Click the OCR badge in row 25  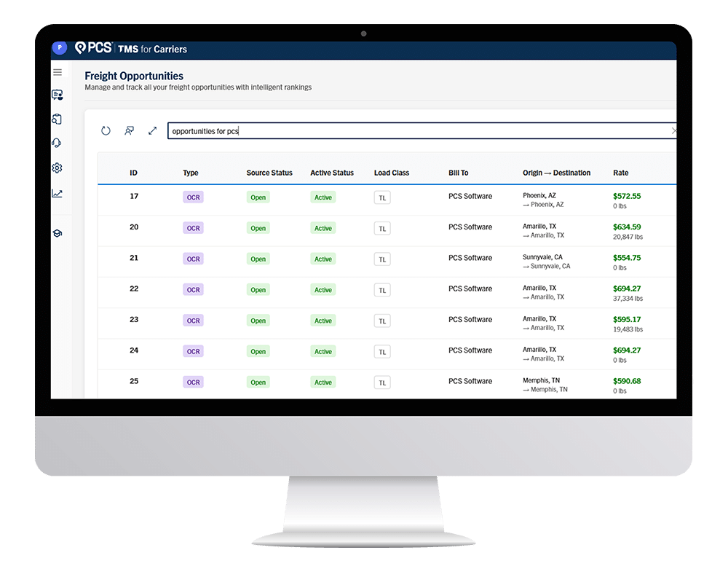coord(193,382)
